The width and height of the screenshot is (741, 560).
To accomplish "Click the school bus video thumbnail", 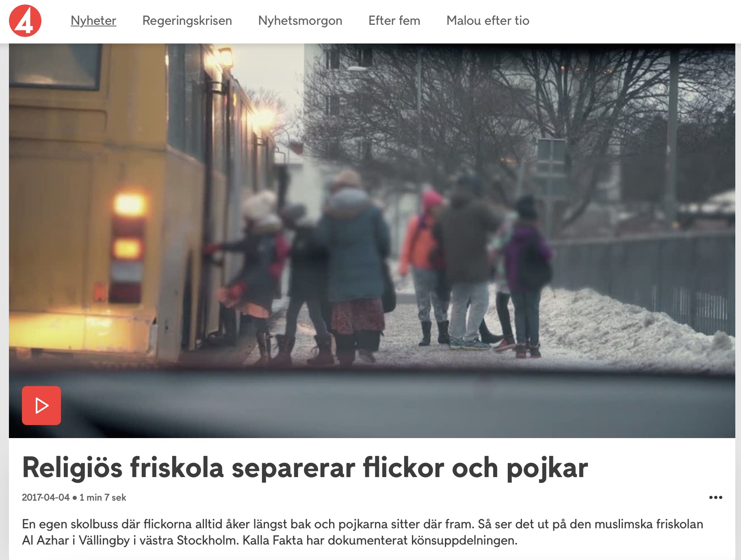I will 372,241.
